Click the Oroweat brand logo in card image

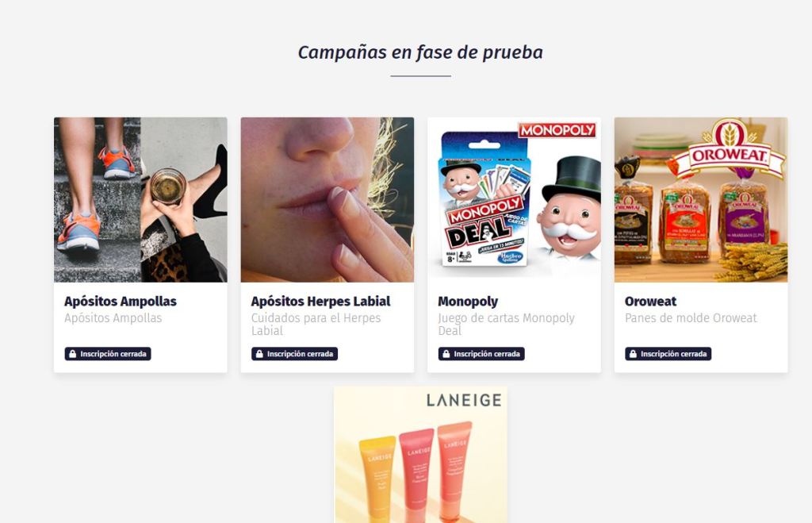[x=730, y=147]
